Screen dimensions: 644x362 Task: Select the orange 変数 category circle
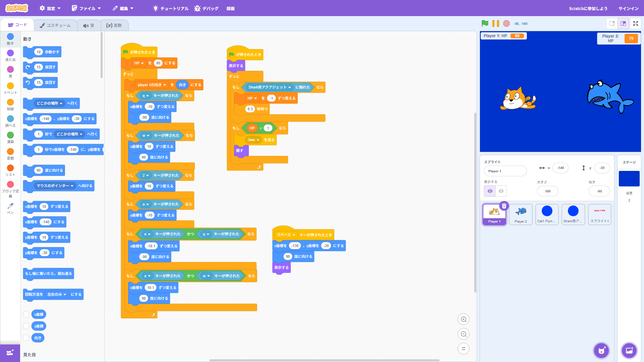tap(10, 152)
